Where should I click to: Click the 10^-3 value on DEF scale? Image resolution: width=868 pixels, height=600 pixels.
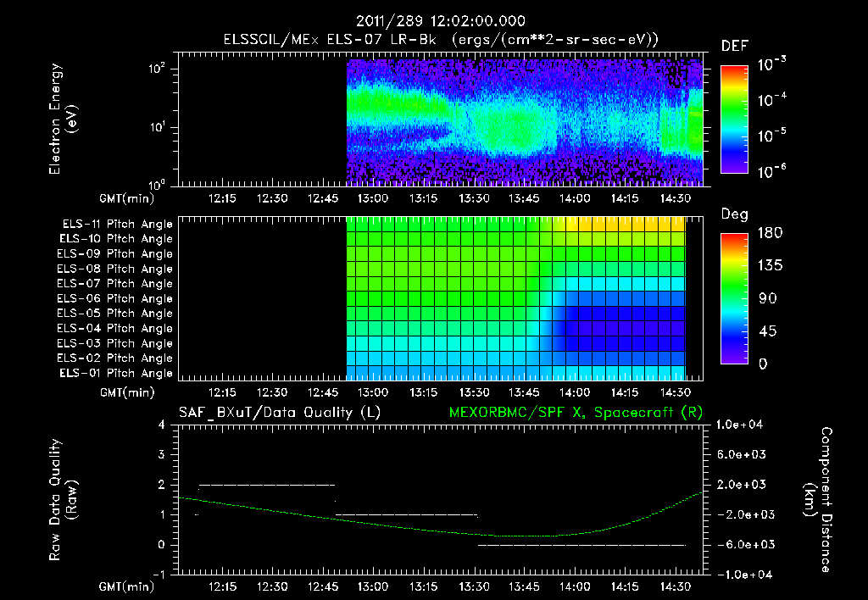coord(771,64)
